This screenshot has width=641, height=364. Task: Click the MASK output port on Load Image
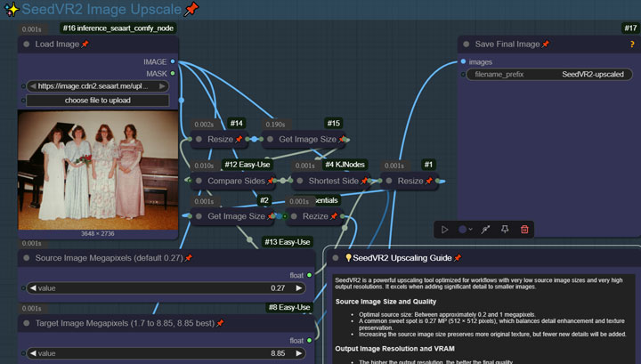click(x=173, y=74)
